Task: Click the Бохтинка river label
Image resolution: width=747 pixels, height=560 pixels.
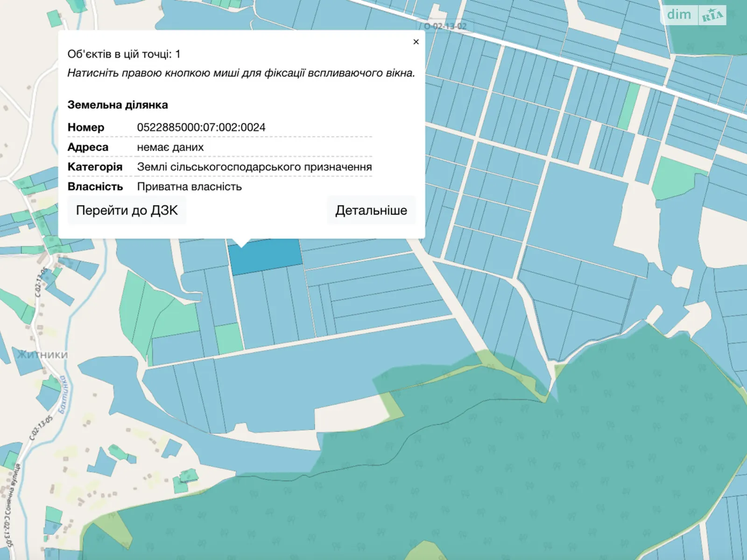Action: 63,394
